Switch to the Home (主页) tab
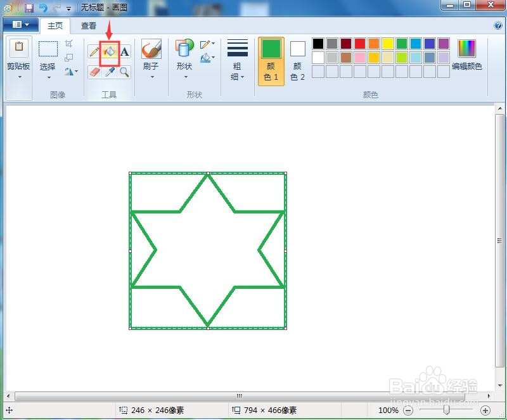This screenshot has width=507, height=420. point(55,25)
